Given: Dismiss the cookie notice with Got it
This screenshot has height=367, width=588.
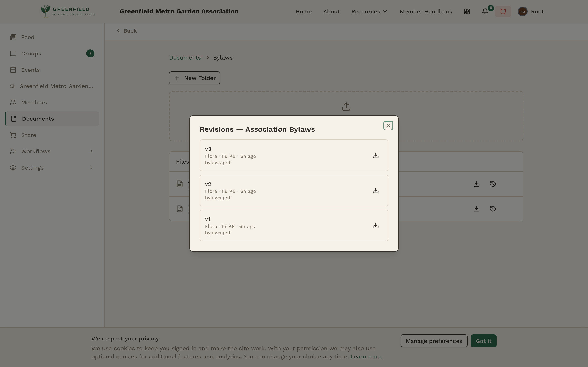Looking at the screenshot, I should (483, 340).
